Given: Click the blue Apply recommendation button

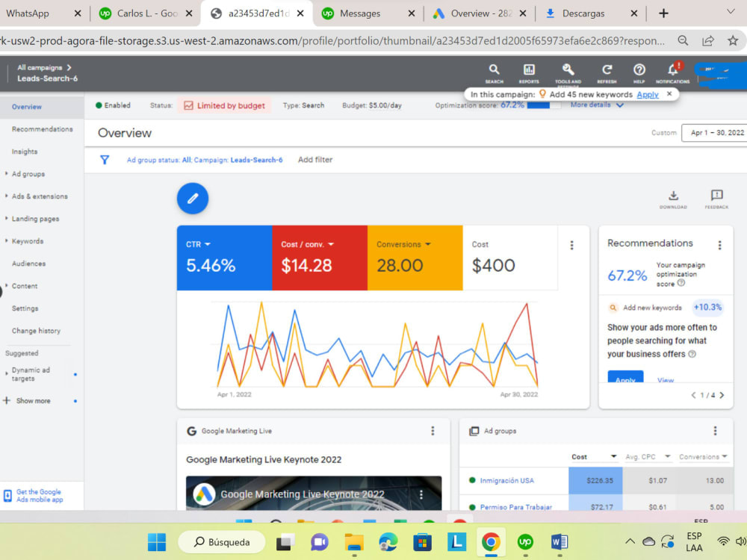Looking at the screenshot, I should pyautogui.click(x=625, y=378).
